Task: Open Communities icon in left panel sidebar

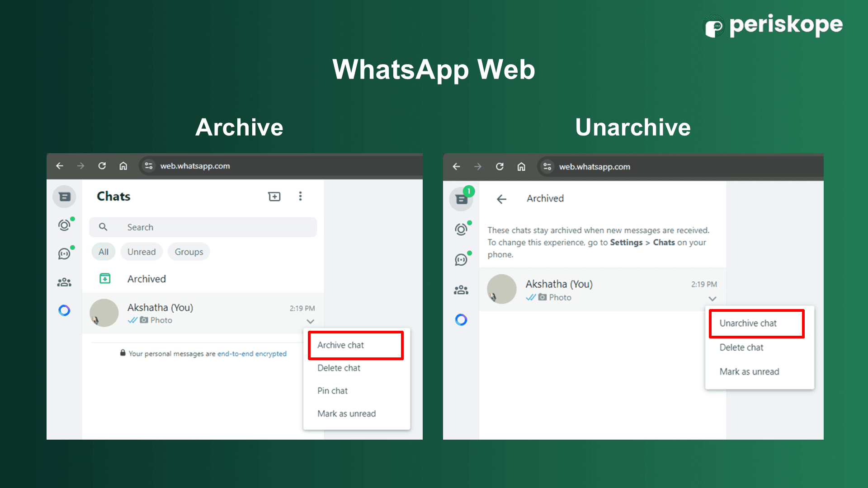Action: pos(64,282)
